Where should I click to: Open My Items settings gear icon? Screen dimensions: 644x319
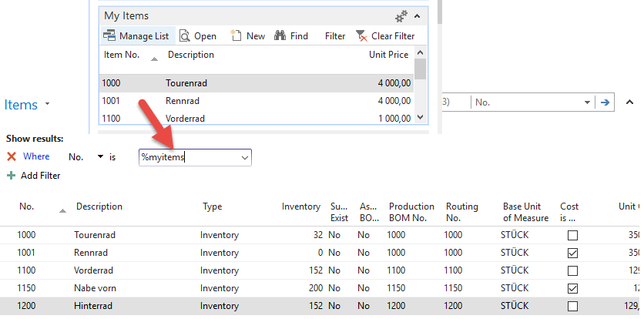pos(401,15)
